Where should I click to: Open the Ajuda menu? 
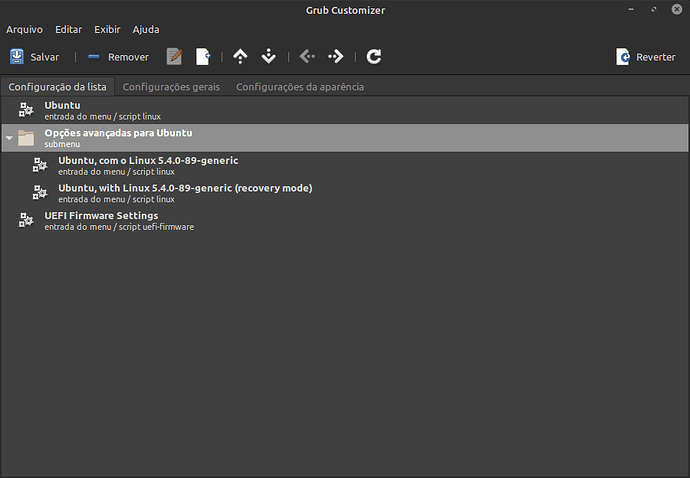(x=146, y=29)
